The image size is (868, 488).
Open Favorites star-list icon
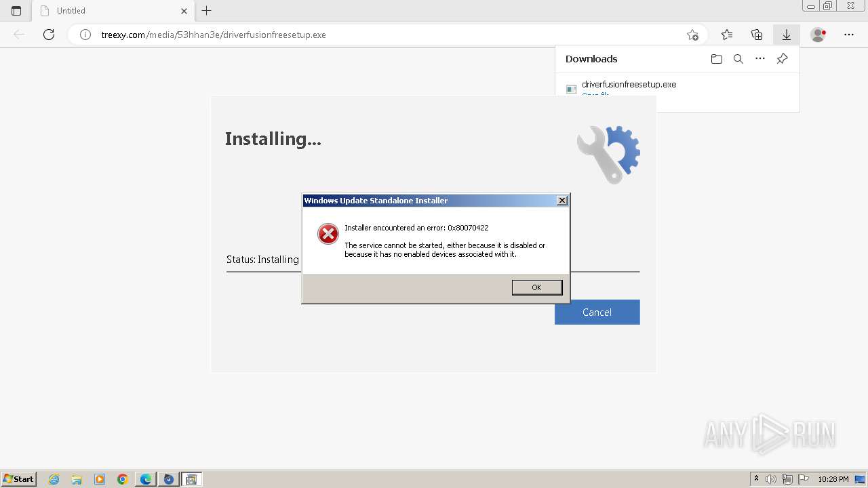727,35
